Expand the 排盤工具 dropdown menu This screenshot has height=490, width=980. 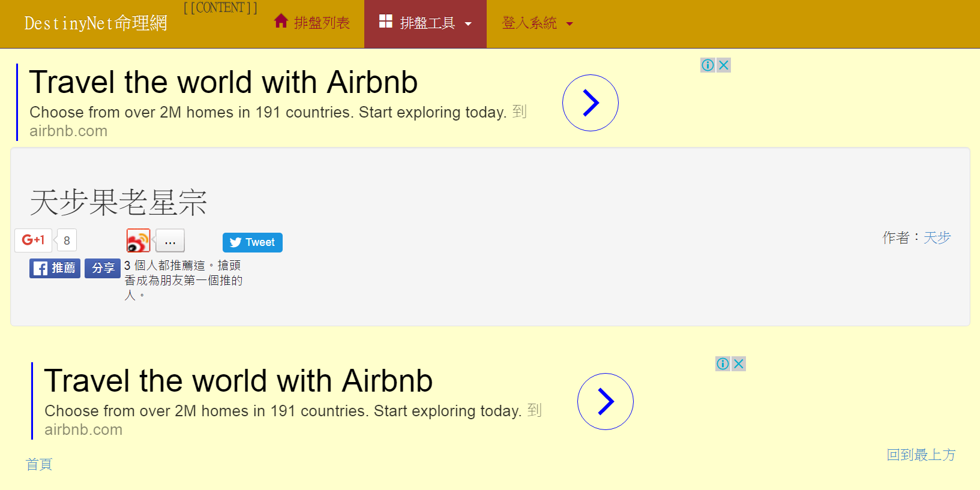coord(425,23)
